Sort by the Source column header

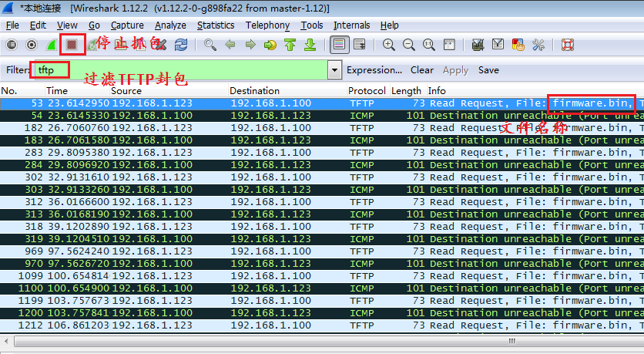[x=169, y=90]
